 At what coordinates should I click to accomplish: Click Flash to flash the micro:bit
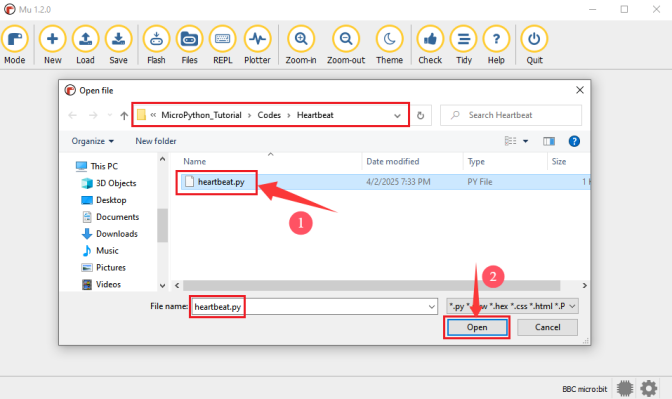point(156,45)
